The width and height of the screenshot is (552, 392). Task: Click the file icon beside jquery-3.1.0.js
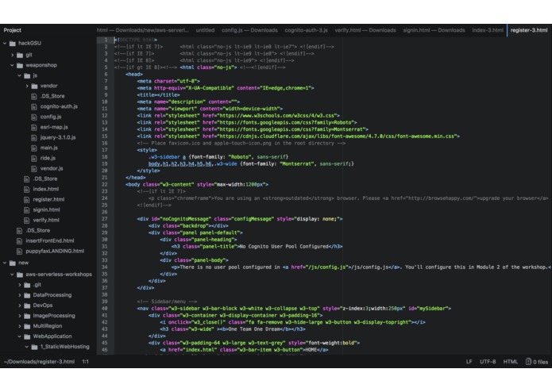34,137
